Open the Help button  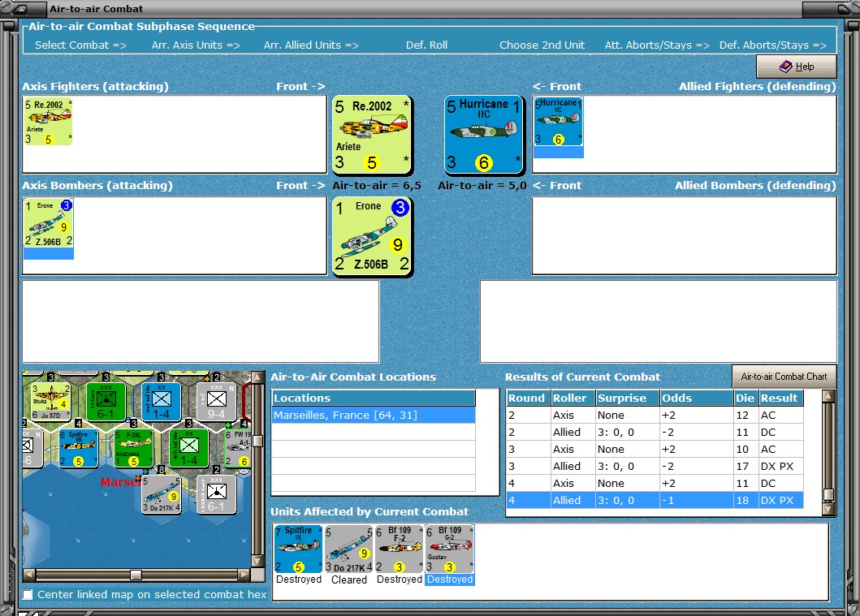[797, 67]
